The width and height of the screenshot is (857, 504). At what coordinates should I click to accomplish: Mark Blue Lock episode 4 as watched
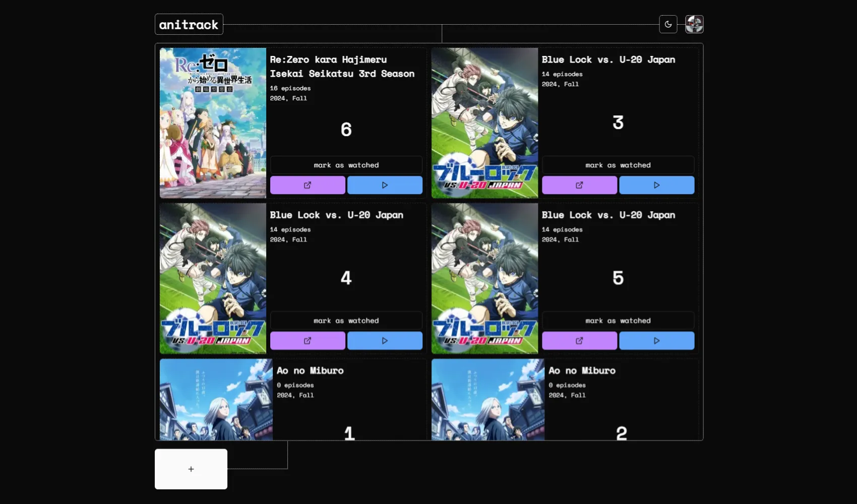coord(346,321)
